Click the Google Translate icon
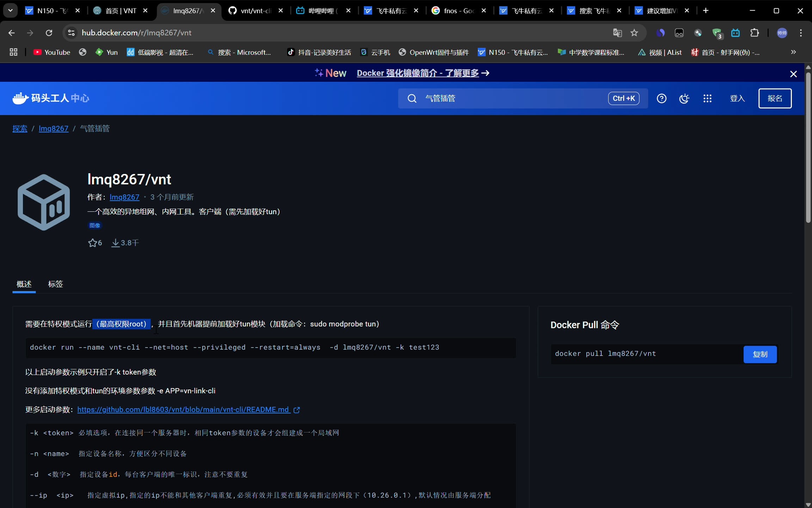The image size is (812, 508). [x=617, y=33]
